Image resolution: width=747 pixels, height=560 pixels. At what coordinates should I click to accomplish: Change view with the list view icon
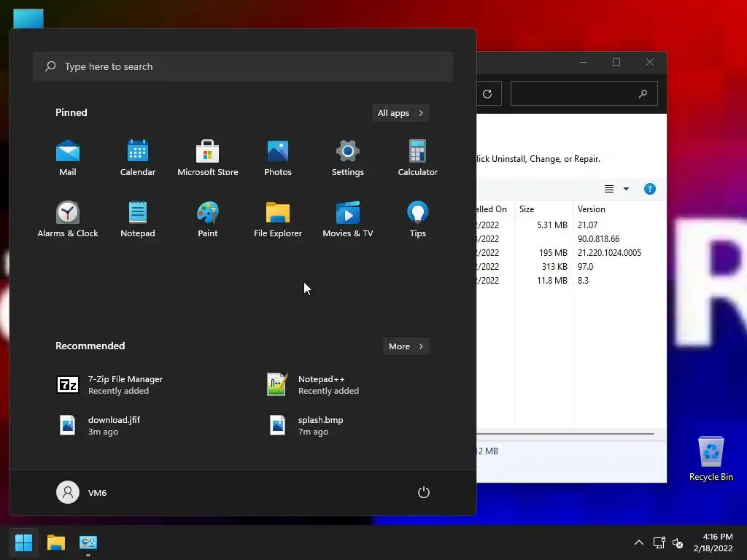[609, 189]
